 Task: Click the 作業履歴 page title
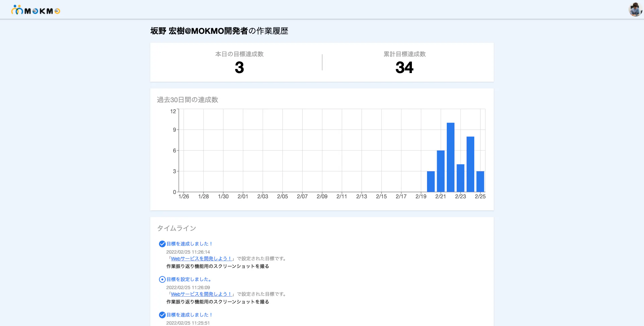pyautogui.click(x=219, y=31)
